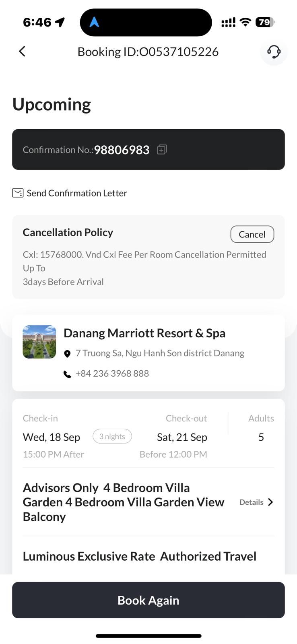Tap the navigation arrow in Dynamic Island

94,22
